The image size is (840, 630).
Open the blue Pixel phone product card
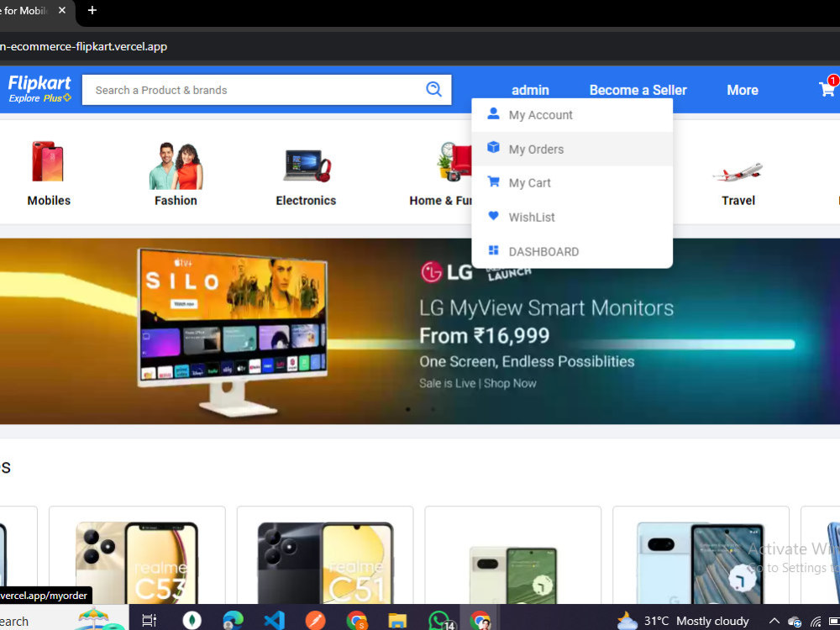pyautogui.click(x=701, y=555)
